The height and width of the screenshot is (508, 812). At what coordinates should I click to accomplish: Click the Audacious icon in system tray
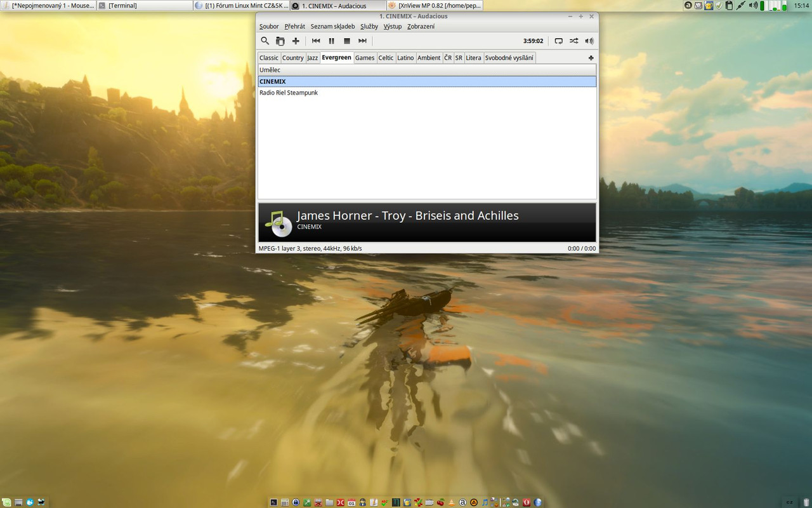[688, 6]
